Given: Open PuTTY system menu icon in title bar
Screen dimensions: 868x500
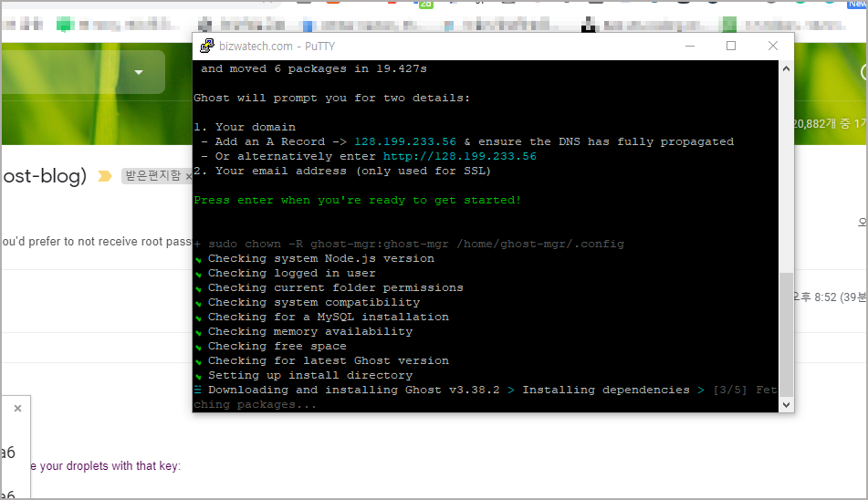Looking at the screenshot, I should point(207,46).
